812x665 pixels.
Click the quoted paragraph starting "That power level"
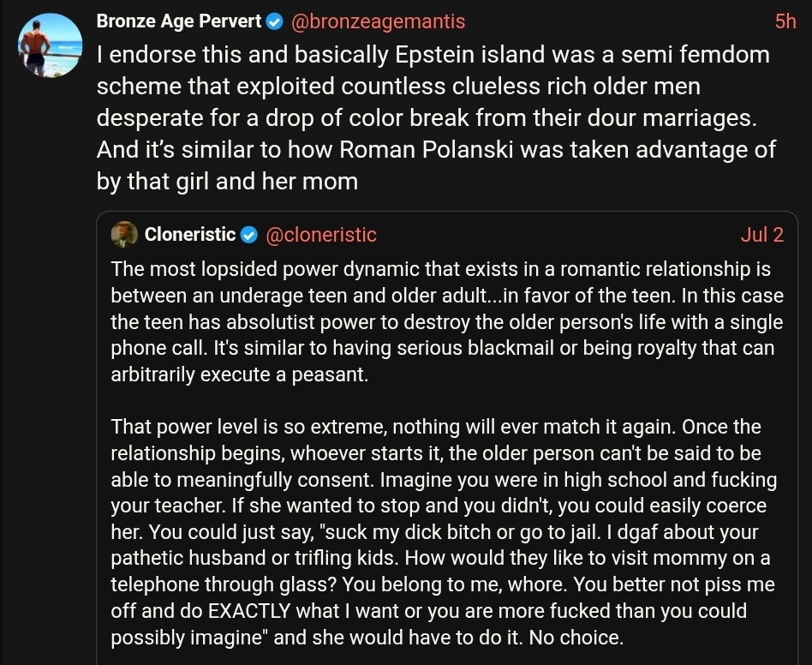[x=444, y=532]
